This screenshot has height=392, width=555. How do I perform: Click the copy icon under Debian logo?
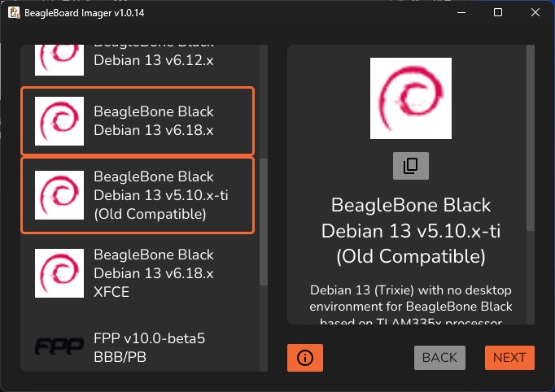pos(411,166)
